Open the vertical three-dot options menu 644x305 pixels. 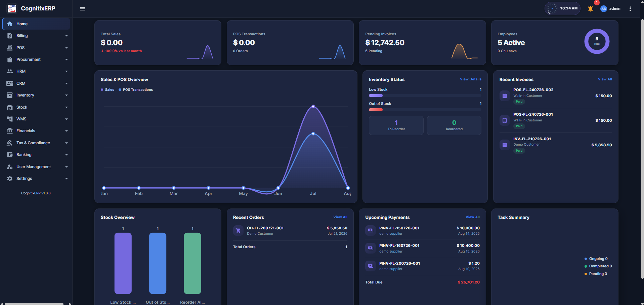tap(630, 9)
